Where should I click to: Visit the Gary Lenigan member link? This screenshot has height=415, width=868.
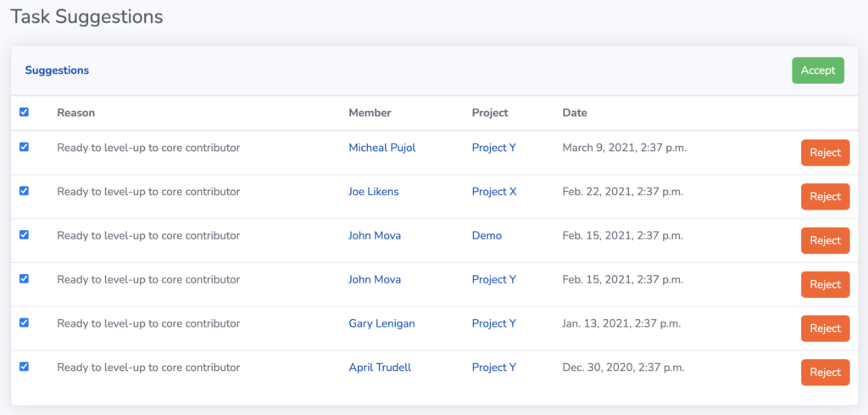(x=381, y=323)
